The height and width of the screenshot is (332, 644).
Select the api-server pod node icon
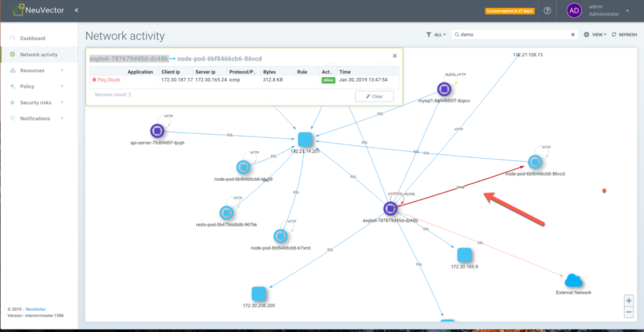[157, 131]
